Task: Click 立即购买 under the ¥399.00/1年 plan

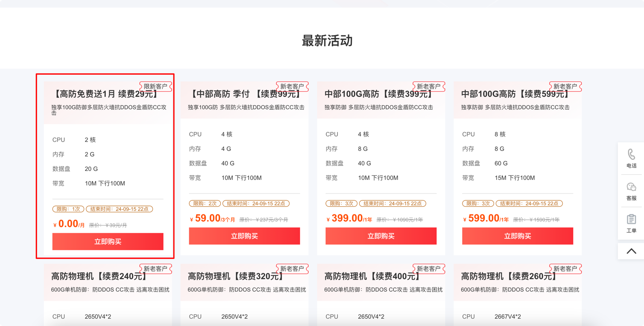Action: click(x=381, y=236)
